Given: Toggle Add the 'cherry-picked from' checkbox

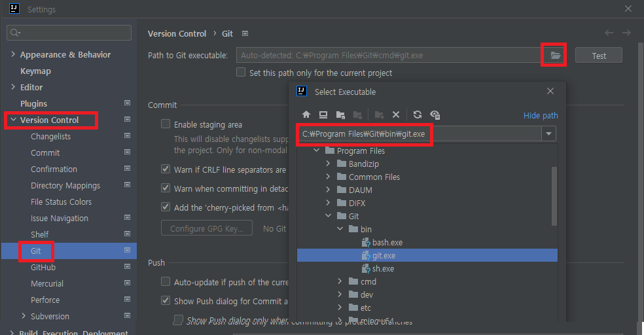Looking at the screenshot, I should [166, 207].
